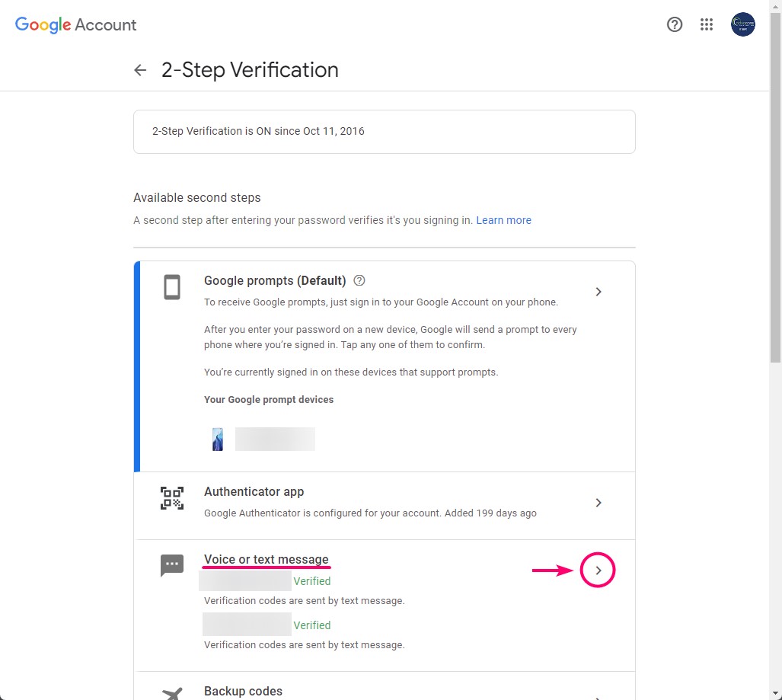Open Authenticator app with its chevron
The image size is (782, 700).
[598, 503]
